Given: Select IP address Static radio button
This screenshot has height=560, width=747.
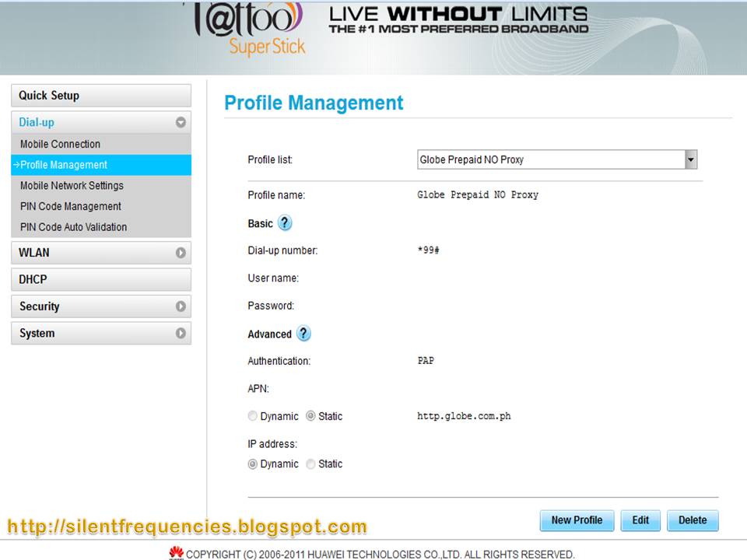Looking at the screenshot, I should (310, 464).
